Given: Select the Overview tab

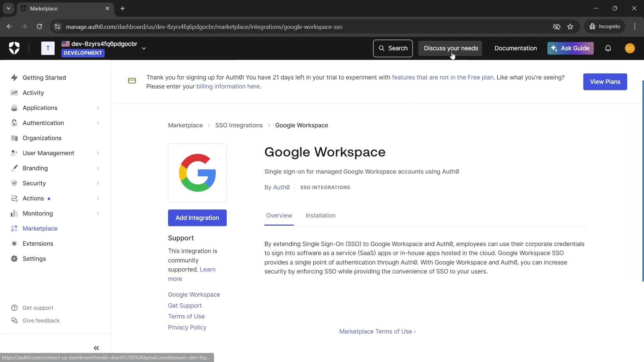Looking at the screenshot, I should [x=279, y=216].
